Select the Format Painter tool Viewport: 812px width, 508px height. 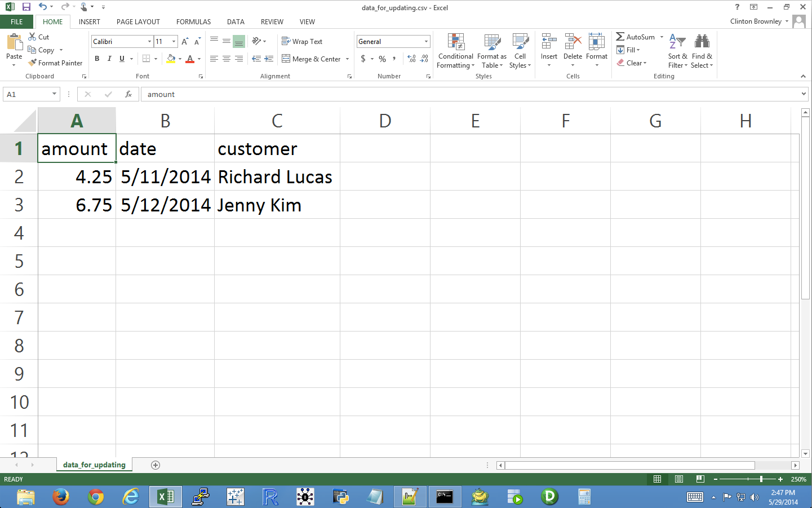pos(55,63)
